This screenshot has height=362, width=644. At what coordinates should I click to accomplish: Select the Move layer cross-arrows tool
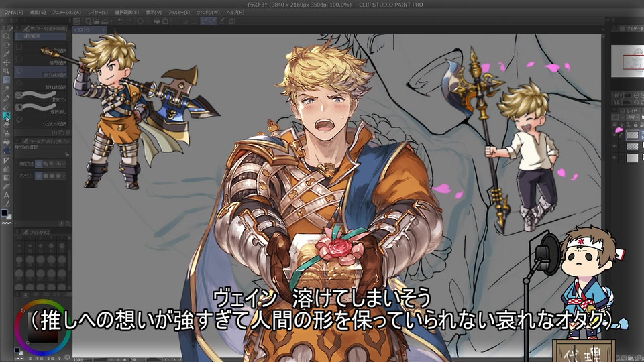(6, 62)
